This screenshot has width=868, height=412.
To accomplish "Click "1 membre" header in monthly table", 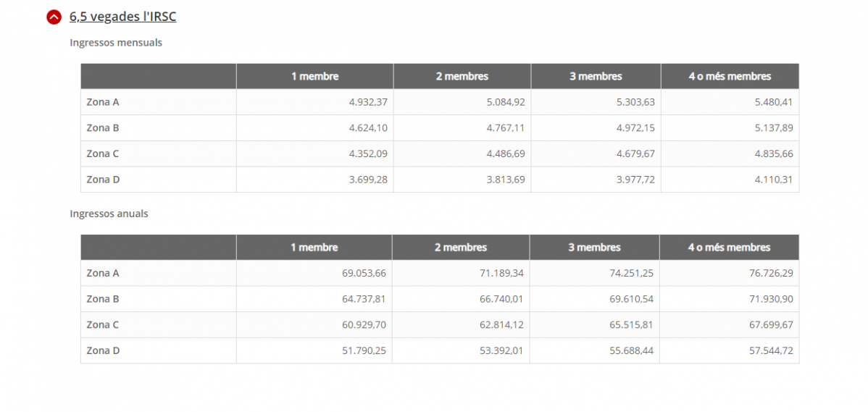I will (314, 76).
